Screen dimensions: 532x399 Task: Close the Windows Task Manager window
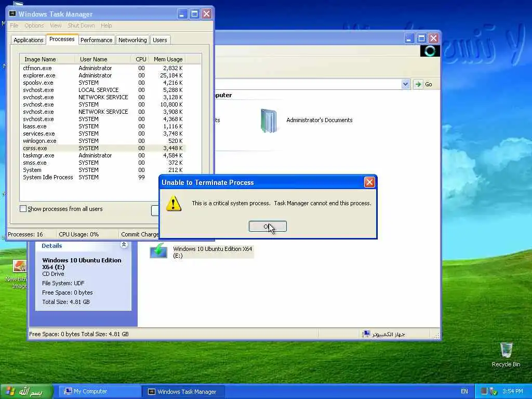(206, 14)
